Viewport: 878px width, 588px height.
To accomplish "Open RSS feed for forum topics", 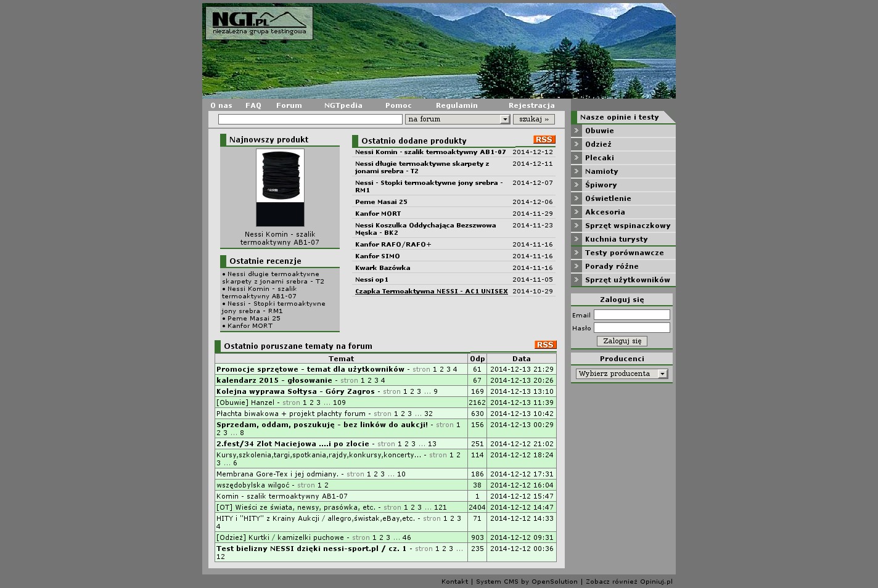I will [x=545, y=345].
